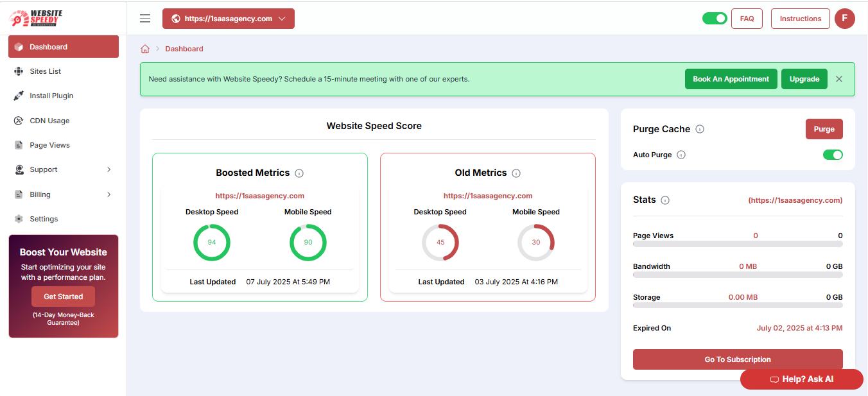This screenshot has height=396, width=868.
Task: Click info icon beside Purge Cache
Action: (x=700, y=129)
